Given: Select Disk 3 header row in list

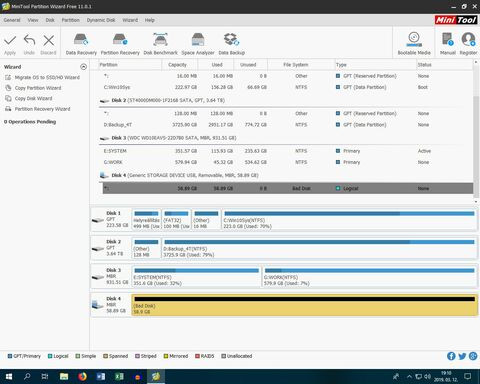Looking at the screenshot, I should point(286,138).
